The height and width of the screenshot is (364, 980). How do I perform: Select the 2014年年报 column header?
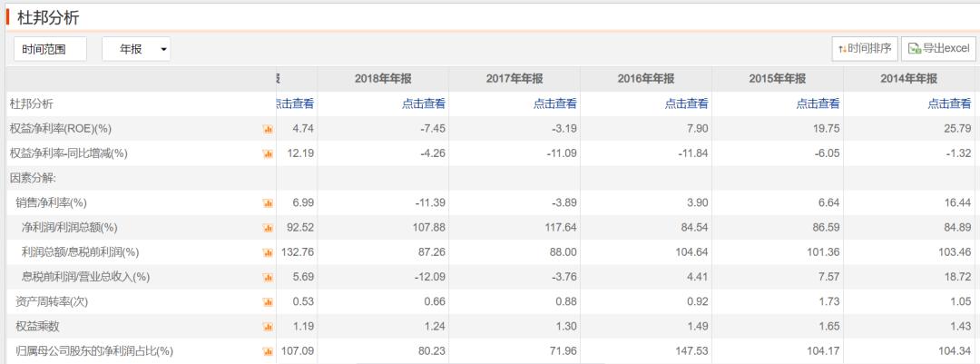(908, 78)
